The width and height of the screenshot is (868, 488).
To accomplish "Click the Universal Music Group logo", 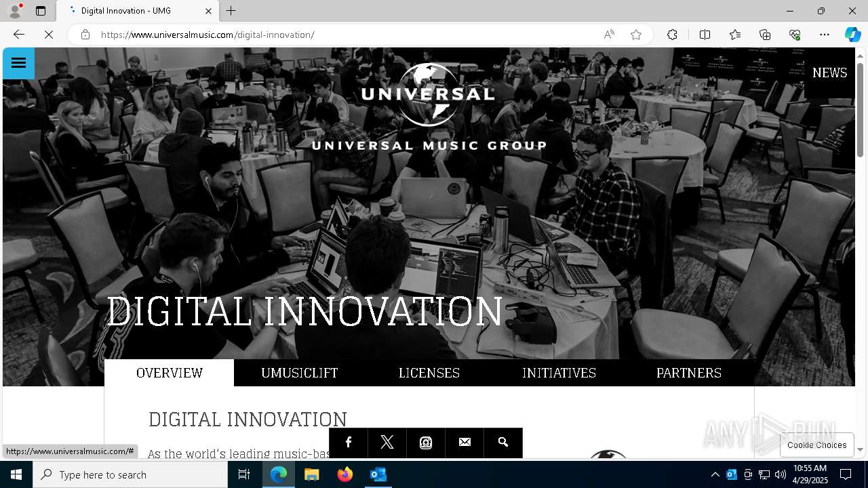I will (428, 106).
